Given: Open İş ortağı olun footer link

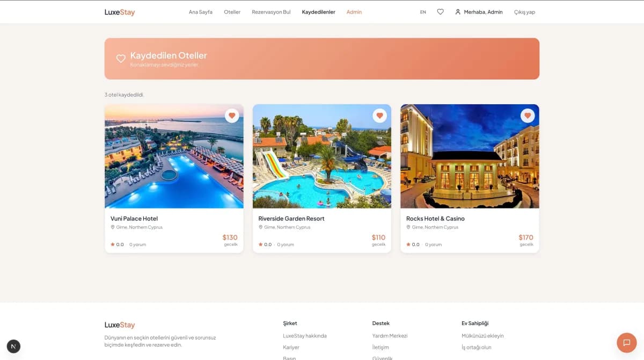Looking at the screenshot, I should click(477, 348).
